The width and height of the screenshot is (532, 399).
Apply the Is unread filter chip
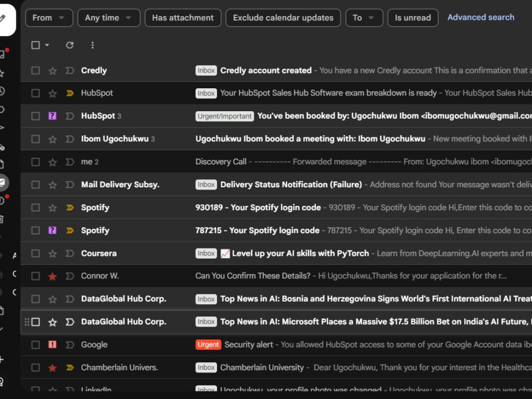point(413,18)
